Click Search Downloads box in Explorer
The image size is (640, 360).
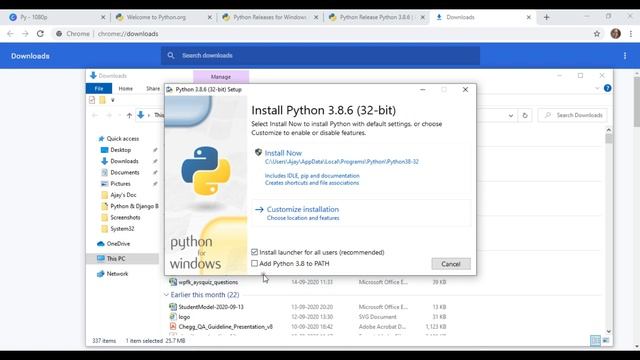(573, 116)
